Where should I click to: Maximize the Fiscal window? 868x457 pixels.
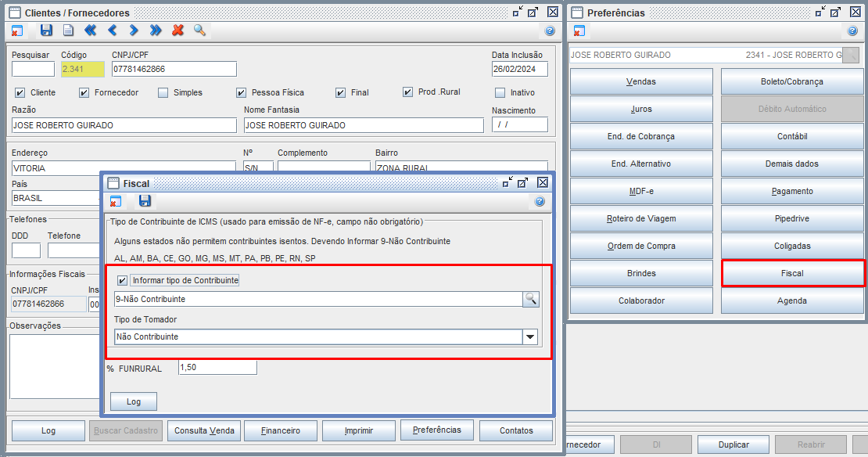(523, 183)
